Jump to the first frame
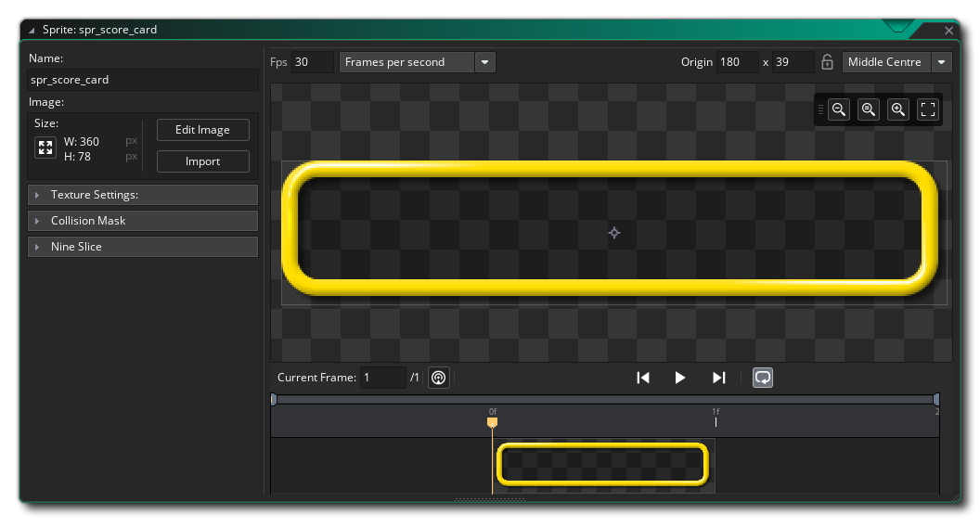 642,378
